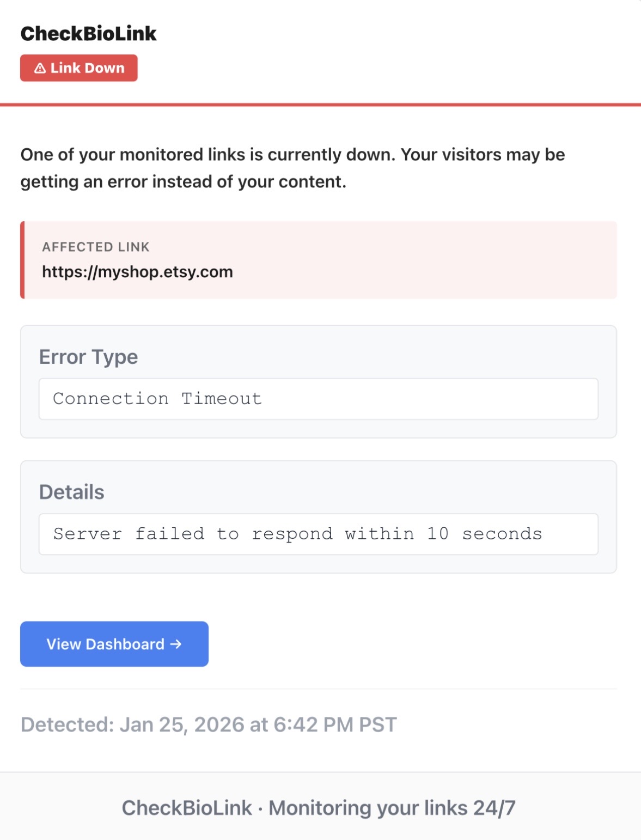The image size is (641, 840).
Task: Select the CheckBioLink logo text at top
Action: 88,33
